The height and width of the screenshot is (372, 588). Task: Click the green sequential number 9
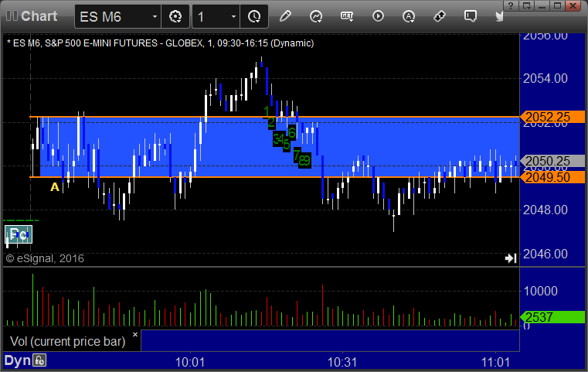[x=308, y=161]
